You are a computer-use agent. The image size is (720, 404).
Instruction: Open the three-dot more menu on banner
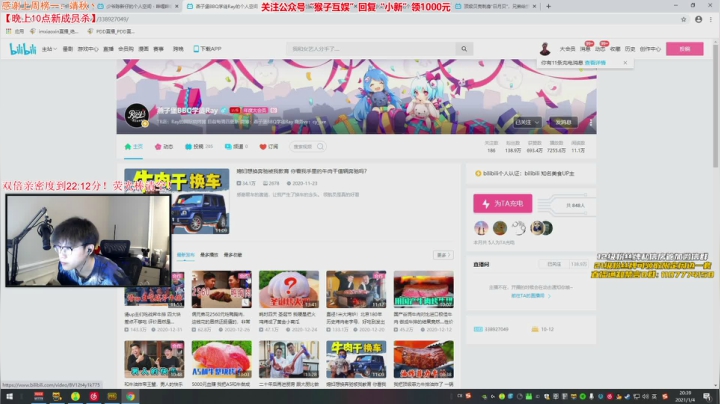pos(591,123)
